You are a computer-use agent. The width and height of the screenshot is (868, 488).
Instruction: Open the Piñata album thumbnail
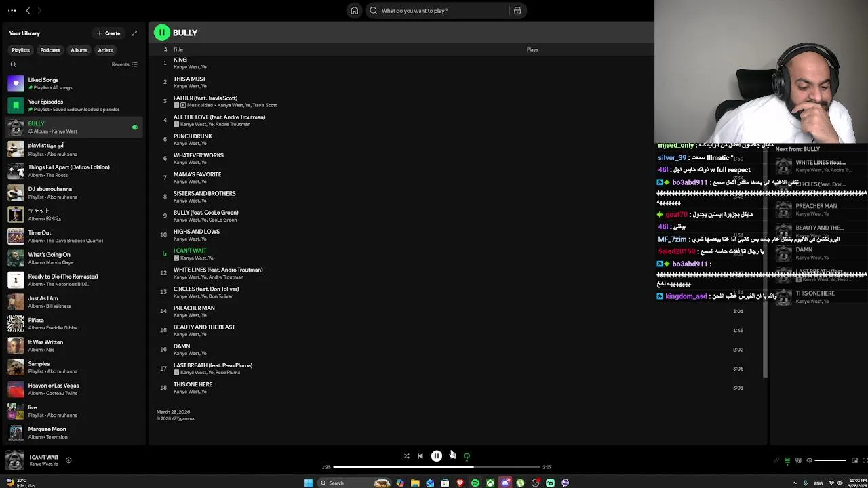pos(16,323)
